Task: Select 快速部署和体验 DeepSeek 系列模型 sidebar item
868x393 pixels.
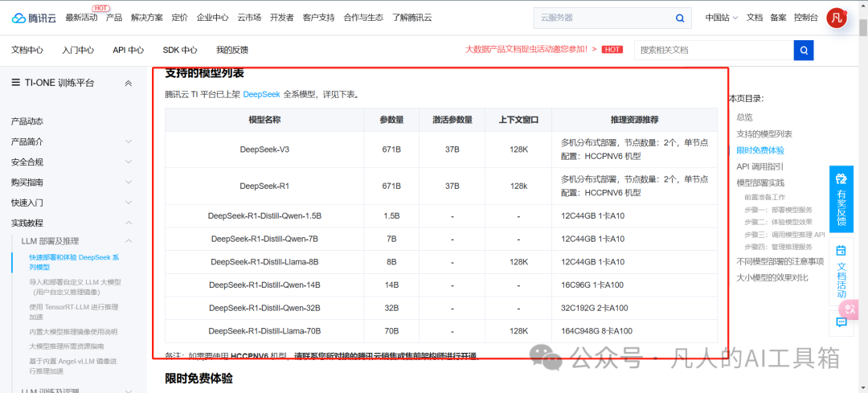Action: point(74,262)
